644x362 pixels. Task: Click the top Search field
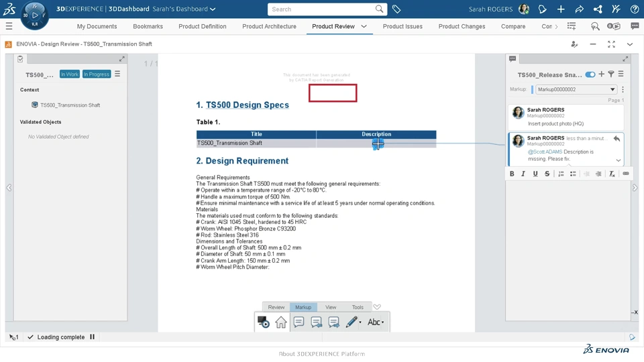pyautogui.click(x=321, y=9)
